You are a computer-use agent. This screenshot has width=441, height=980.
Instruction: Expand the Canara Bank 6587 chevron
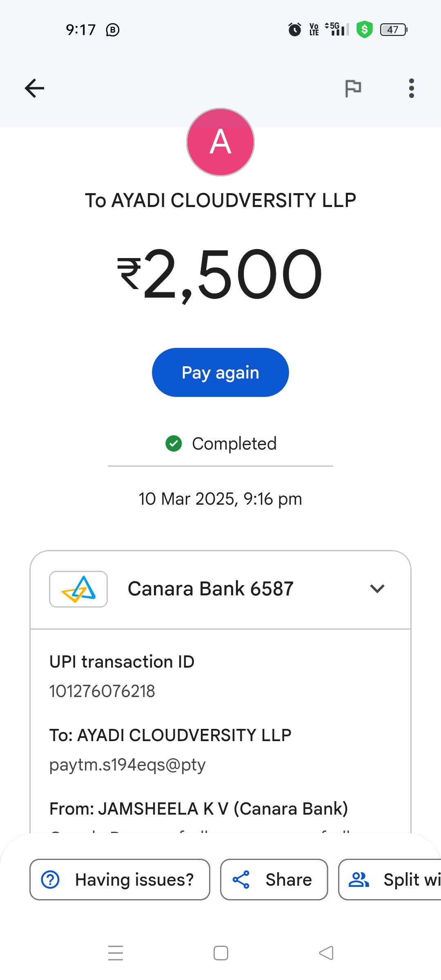tap(377, 589)
